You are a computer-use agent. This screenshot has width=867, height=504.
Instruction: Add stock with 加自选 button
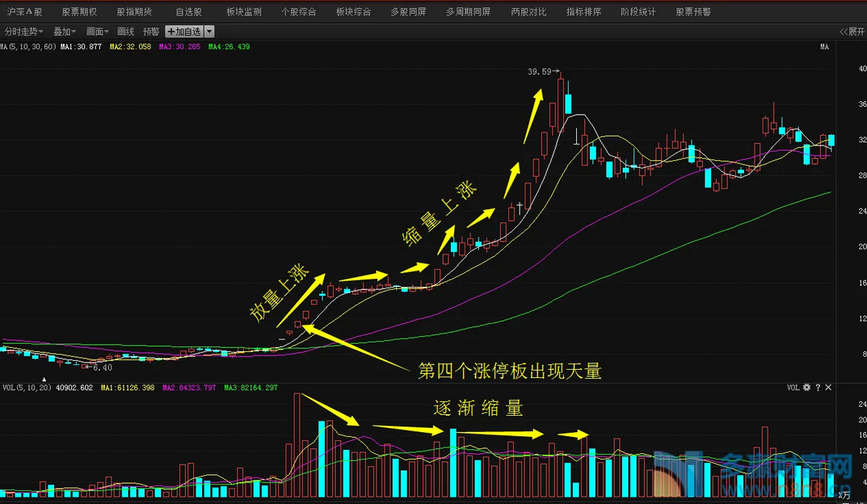185,32
